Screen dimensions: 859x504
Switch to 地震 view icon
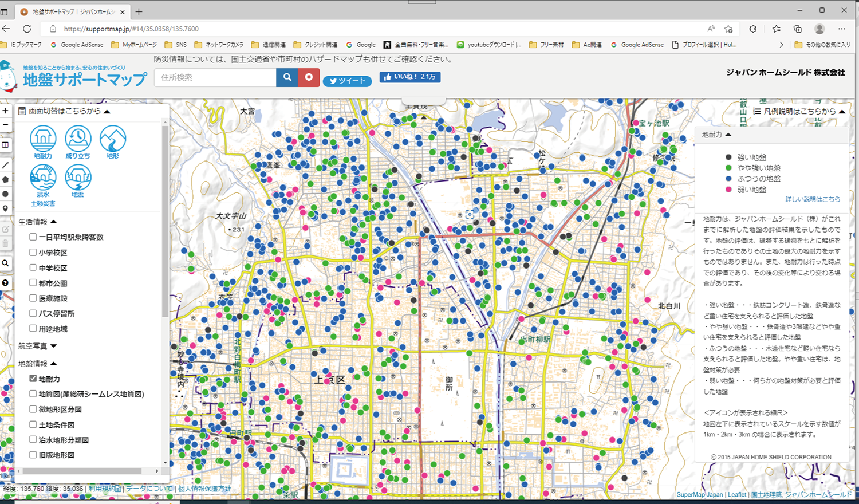point(78,182)
